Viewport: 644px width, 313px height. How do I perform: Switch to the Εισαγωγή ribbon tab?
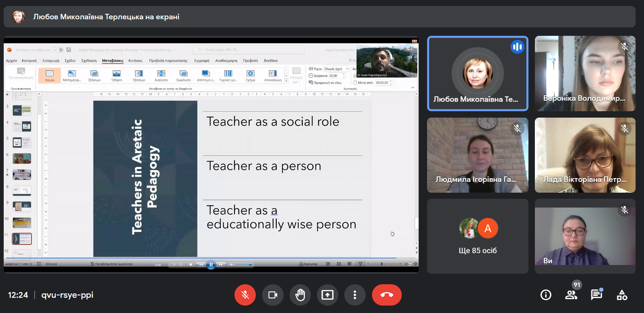point(51,61)
